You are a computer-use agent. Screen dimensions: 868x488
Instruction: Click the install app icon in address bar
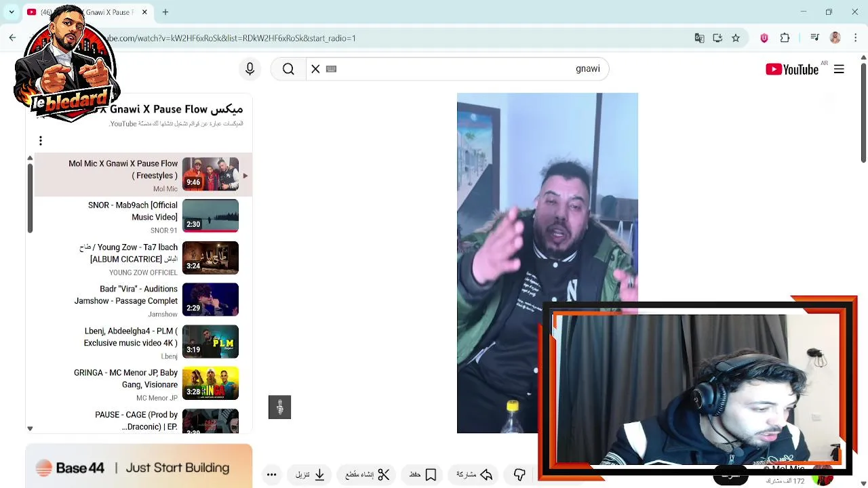(717, 38)
